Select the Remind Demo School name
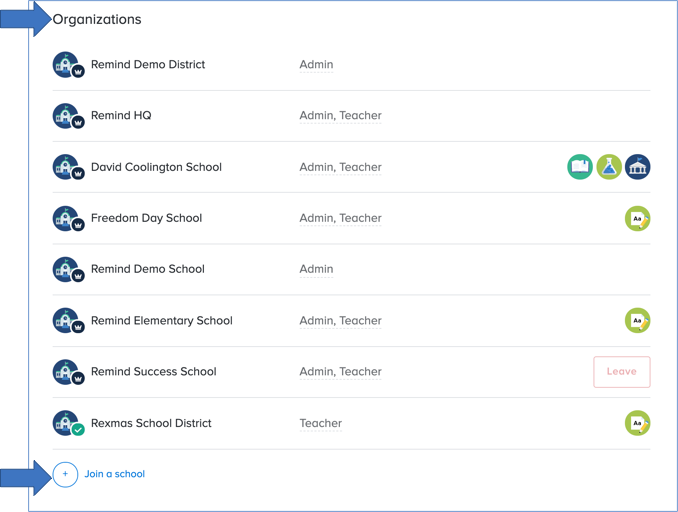The width and height of the screenshot is (678, 512). point(147,269)
